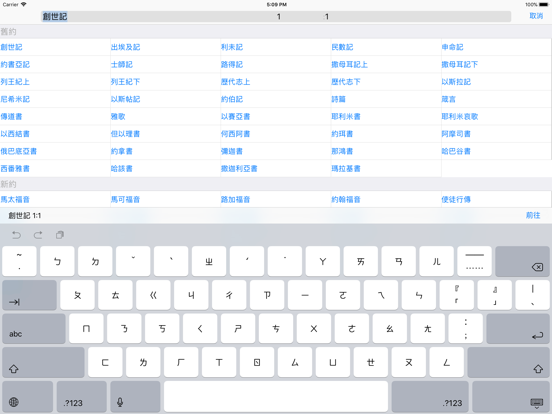Open 馬太福音 in the New Testament
The width and height of the screenshot is (552, 414).
[15, 200]
